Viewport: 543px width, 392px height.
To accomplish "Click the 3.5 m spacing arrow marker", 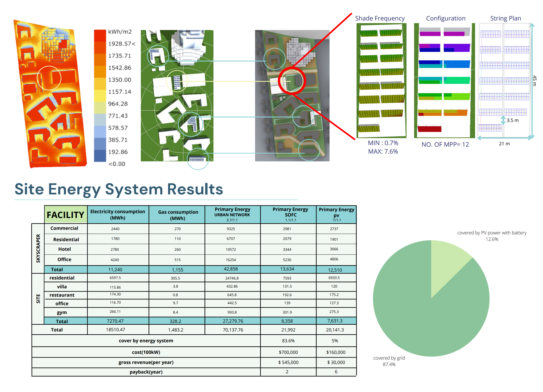I will [x=503, y=120].
